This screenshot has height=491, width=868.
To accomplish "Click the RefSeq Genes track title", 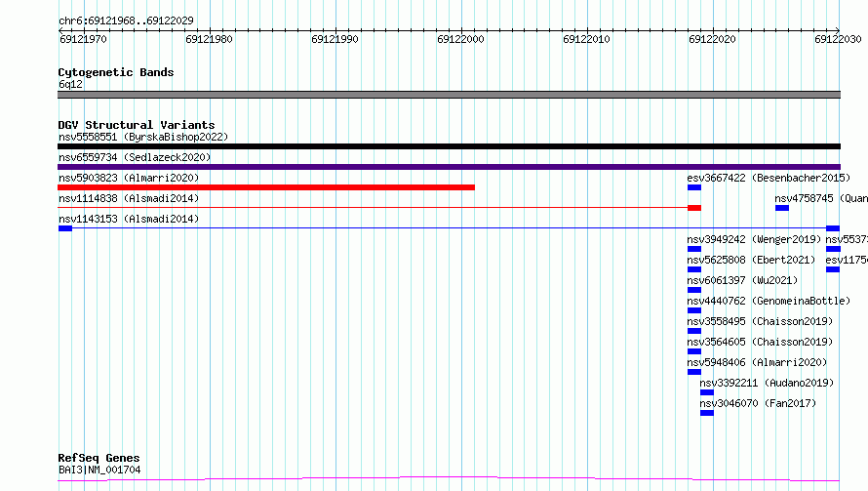I will (99, 459).
